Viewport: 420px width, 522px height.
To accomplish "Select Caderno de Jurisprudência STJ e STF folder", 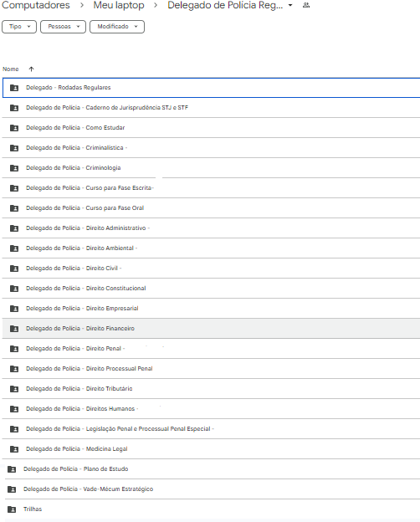I will coord(211,108).
